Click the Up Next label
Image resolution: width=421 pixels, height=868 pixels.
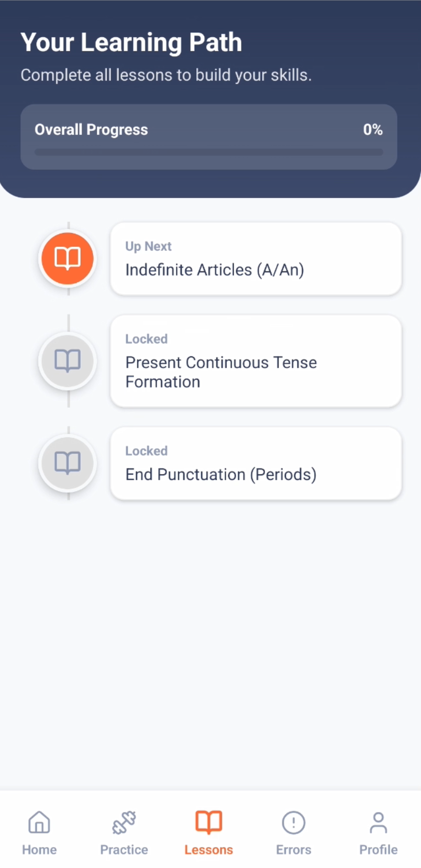pyautogui.click(x=148, y=246)
